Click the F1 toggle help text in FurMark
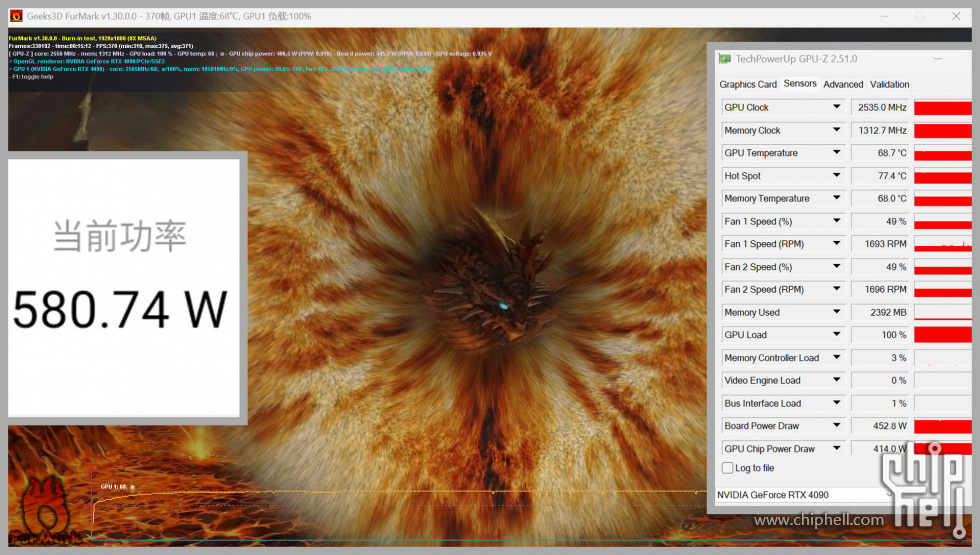Screen dimensions: 980x555 point(31,77)
